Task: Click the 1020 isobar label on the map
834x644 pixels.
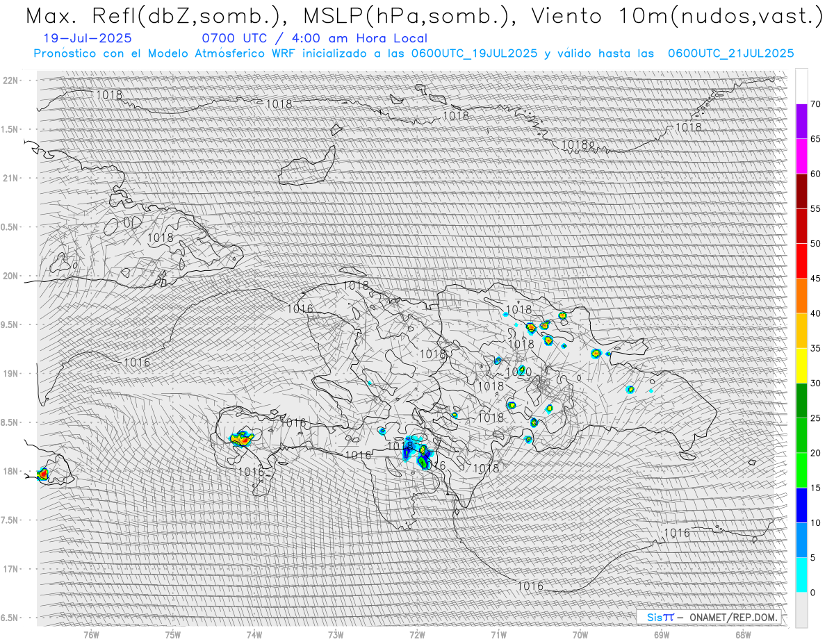Action: [x=518, y=372]
